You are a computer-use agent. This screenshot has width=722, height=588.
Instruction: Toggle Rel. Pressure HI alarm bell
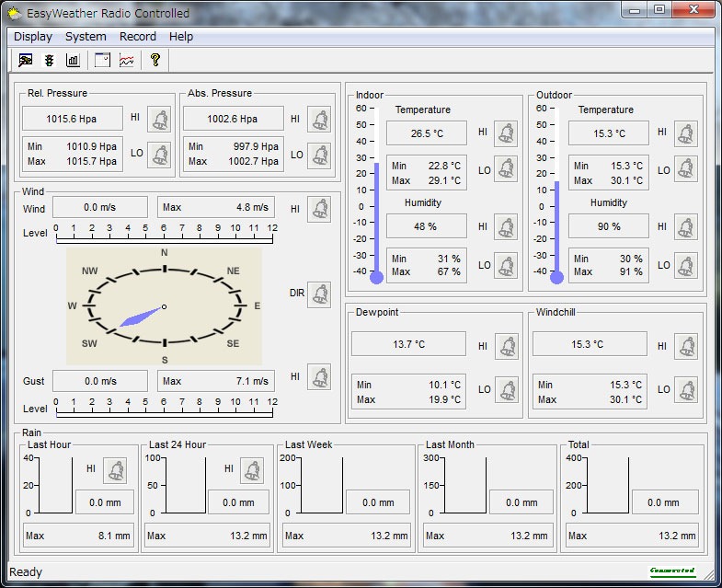[x=159, y=120]
